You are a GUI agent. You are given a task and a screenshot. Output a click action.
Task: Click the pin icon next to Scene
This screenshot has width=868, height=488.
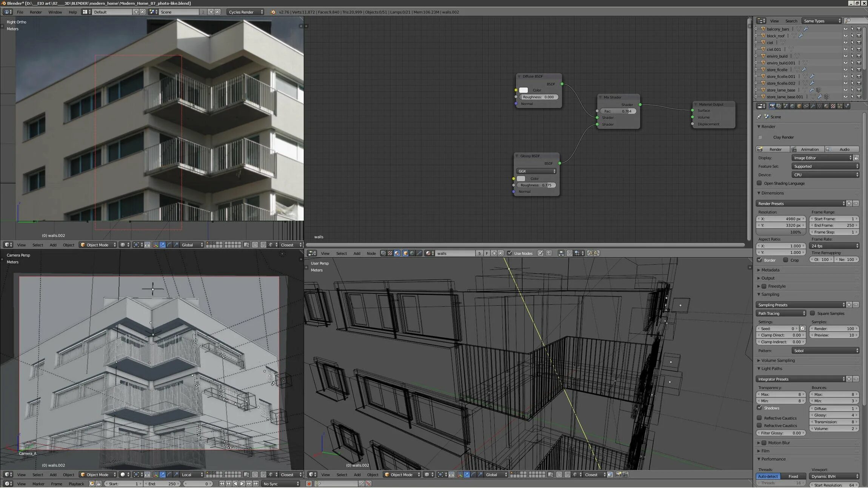tap(759, 117)
